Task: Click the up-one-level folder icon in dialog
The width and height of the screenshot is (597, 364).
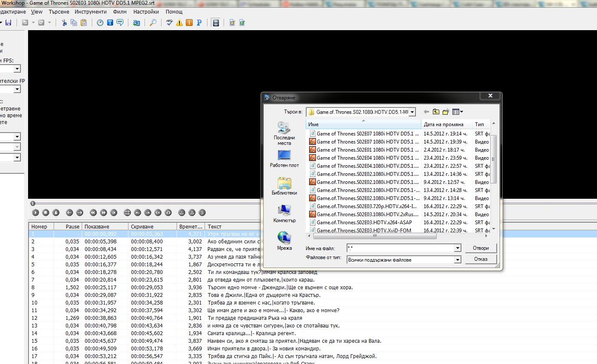Action: 436,112
